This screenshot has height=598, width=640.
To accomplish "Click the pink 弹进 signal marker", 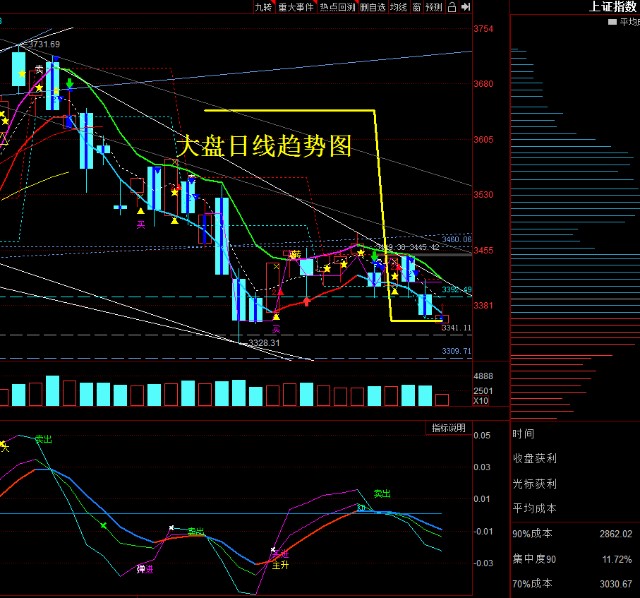I will click(146, 569).
